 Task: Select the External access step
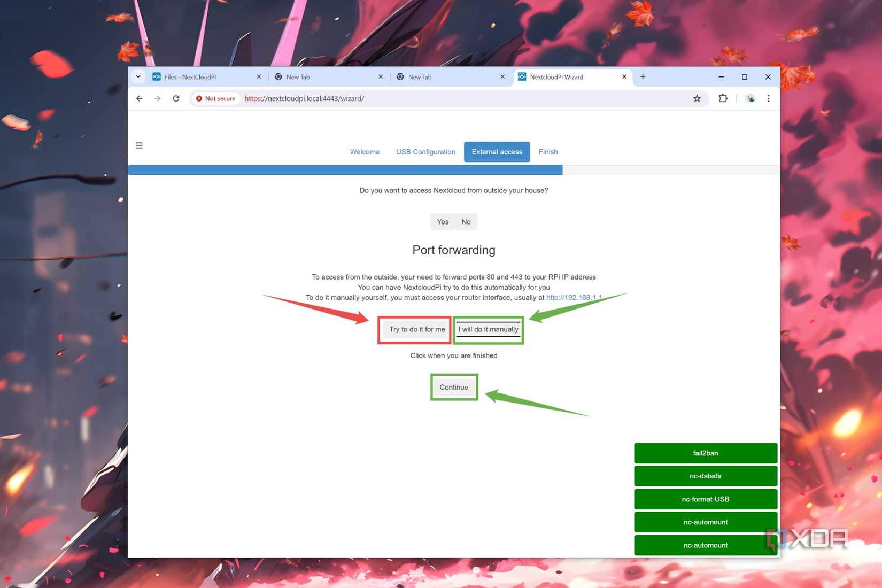click(x=497, y=152)
